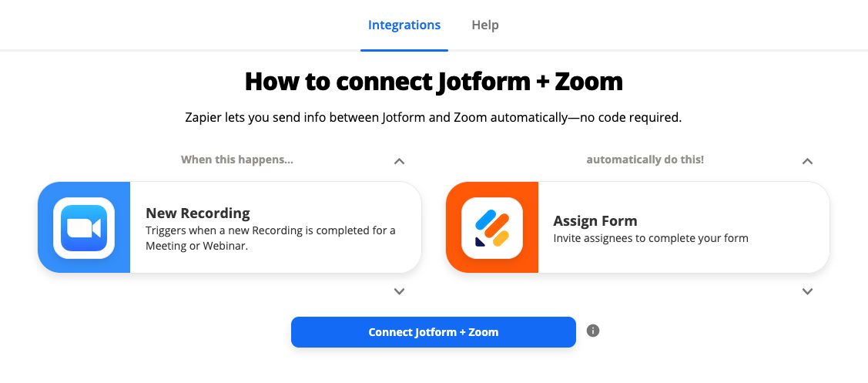Click "When this happens..." label

tap(237, 160)
